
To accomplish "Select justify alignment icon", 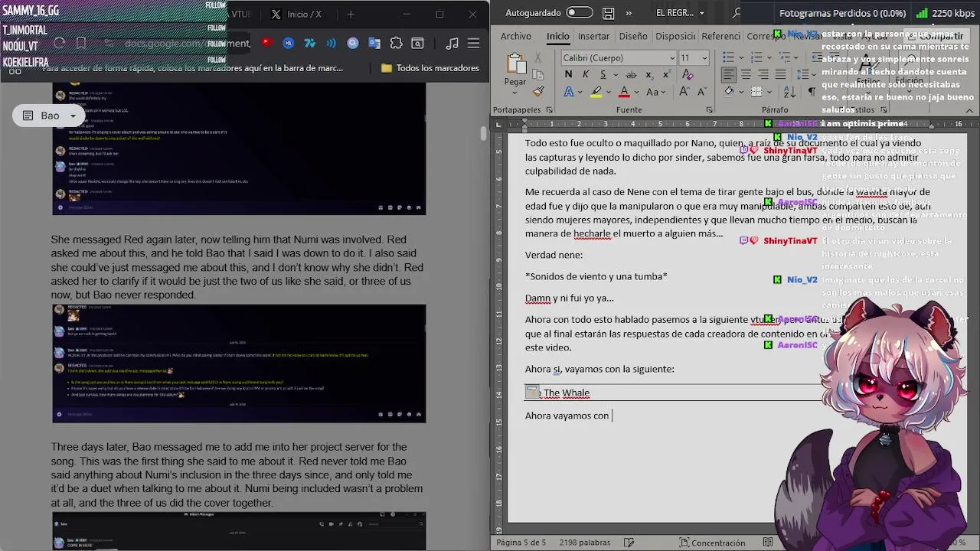I will click(781, 74).
